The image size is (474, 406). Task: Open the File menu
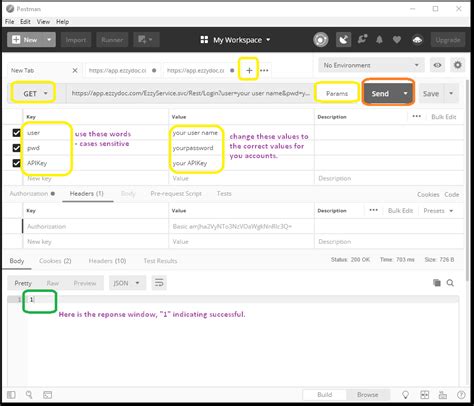[9, 22]
